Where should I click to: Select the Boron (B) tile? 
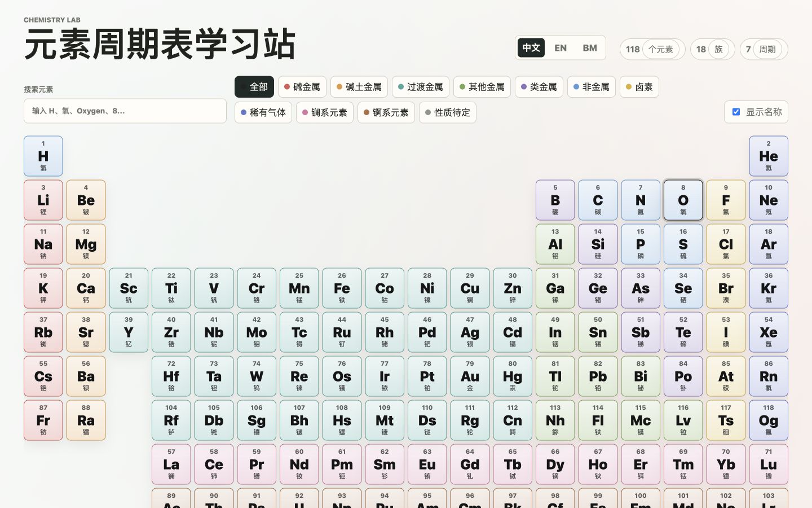pos(555,200)
